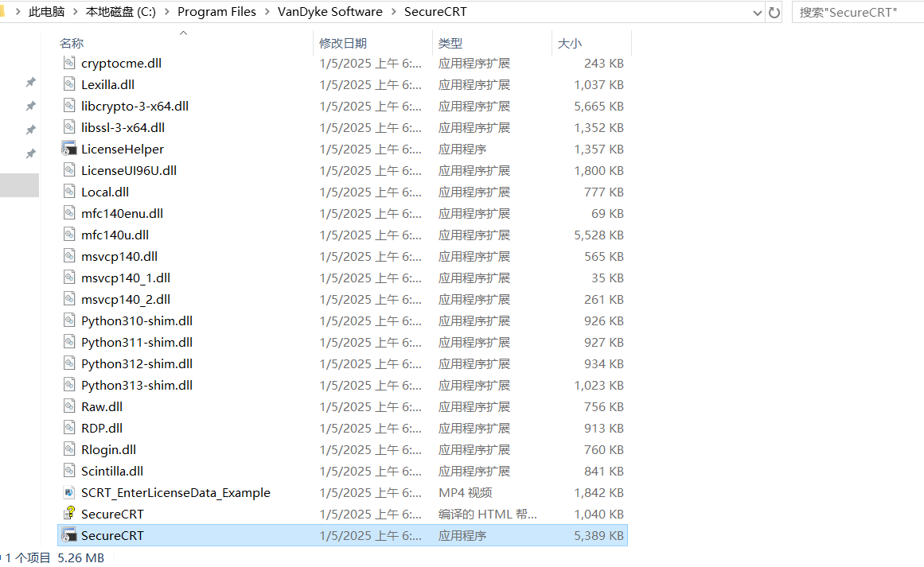
Task: Click the 5,665 KB size cell
Action: [x=598, y=106]
